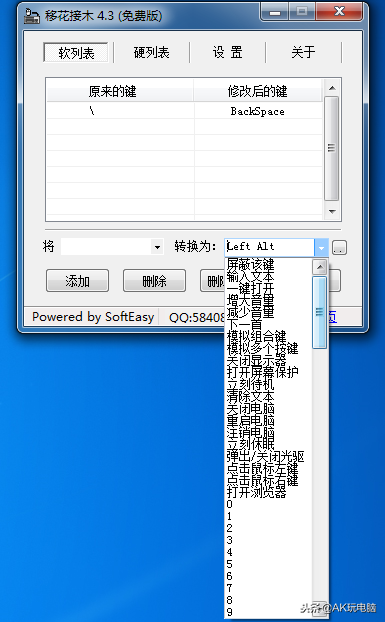Go to the 关于 tab
The image size is (385, 622).
click(303, 52)
